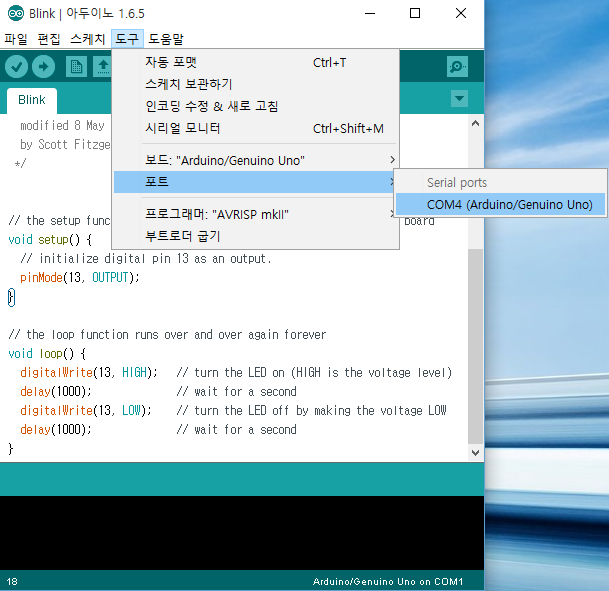
Task: Open the Serial Monitor magnifier icon
Action: coord(457,67)
